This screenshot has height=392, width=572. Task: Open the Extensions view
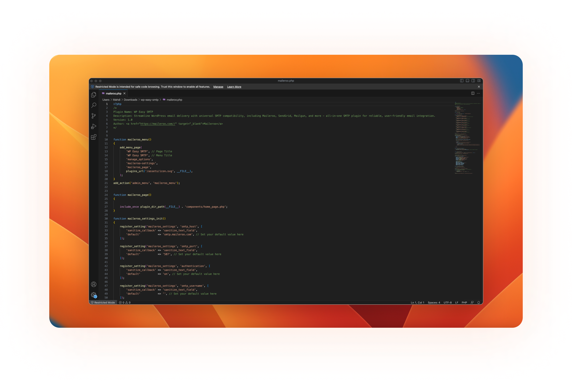click(x=94, y=137)
